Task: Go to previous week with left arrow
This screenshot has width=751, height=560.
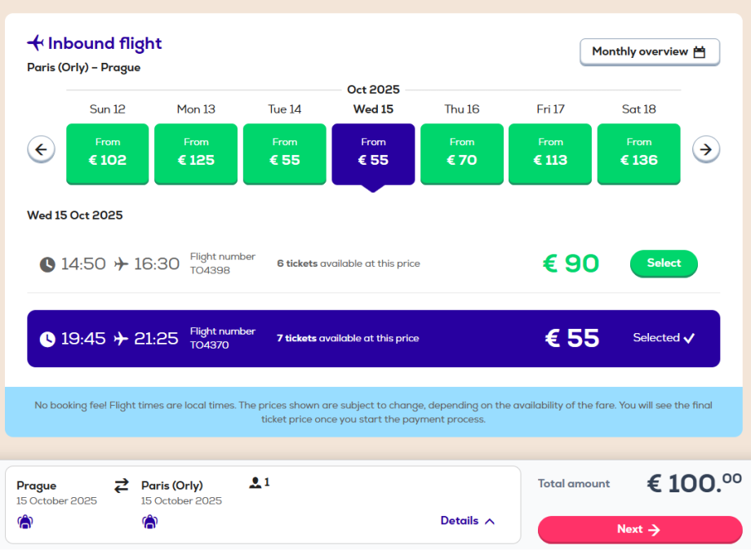Action: 41,149
